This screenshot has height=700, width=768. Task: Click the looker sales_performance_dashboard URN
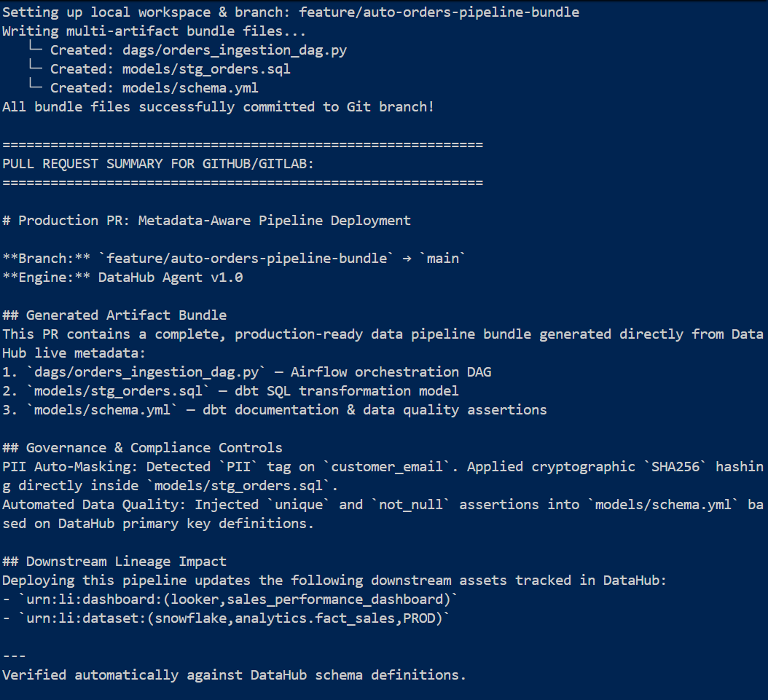(x=238, y=599)
